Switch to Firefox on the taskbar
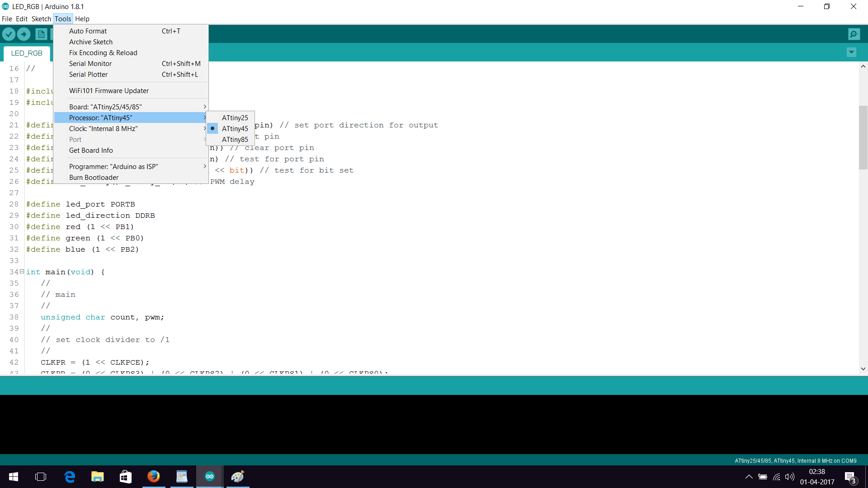Screen dimensions: 868x488 coord(154,477)
